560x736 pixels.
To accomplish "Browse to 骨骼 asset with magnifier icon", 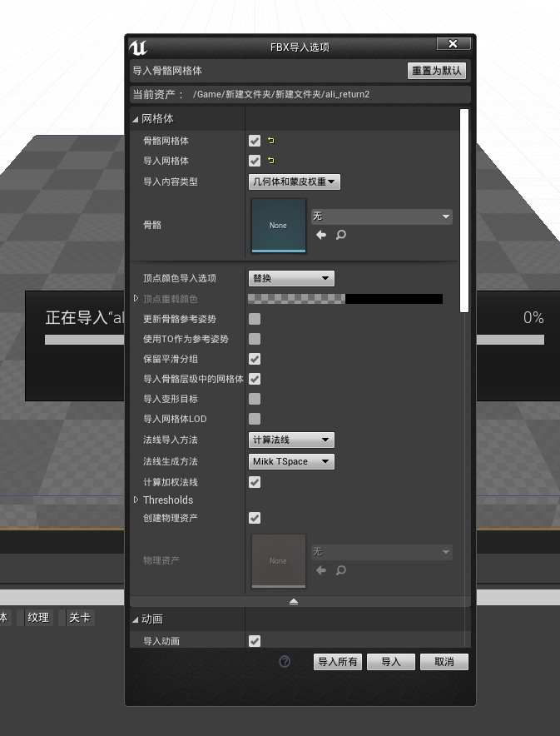I will [341, 235].
